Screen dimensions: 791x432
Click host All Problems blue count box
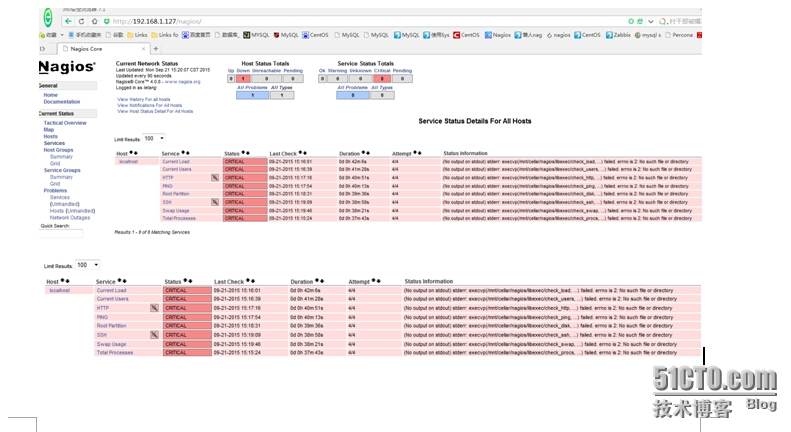tap(252, 95)
